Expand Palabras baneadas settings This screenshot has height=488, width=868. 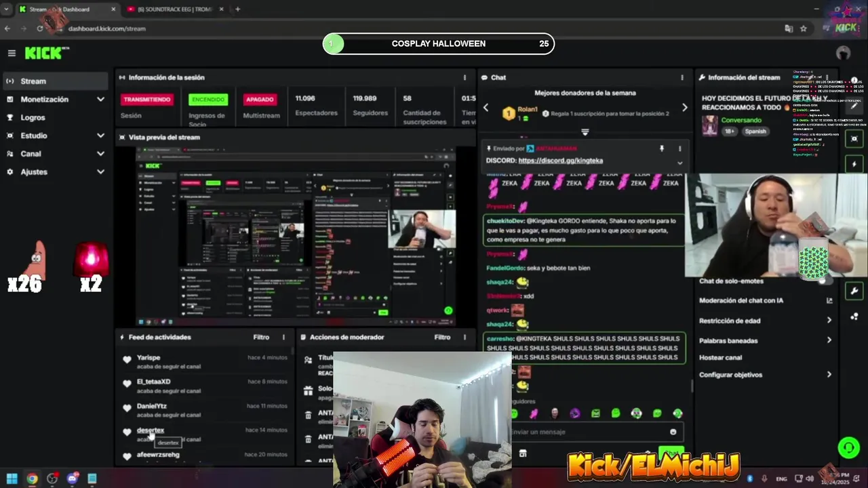pyautogui.click(x=766, y=340)
